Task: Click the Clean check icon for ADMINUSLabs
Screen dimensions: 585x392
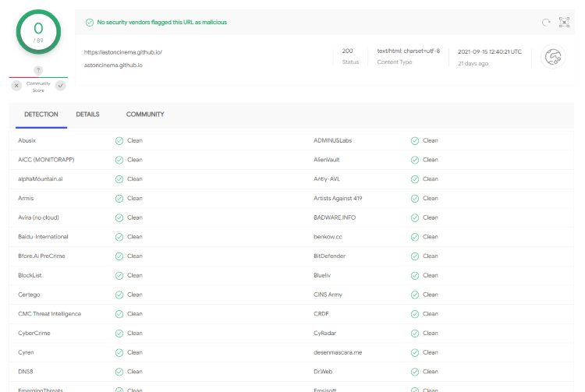Action: (x=415, y=141)
